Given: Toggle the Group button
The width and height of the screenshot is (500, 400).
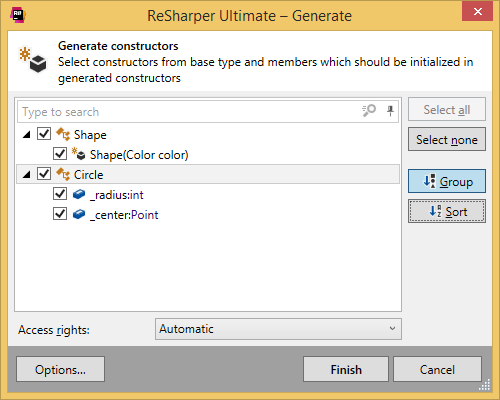Looking at the screenshot, I should click(447, 181).
